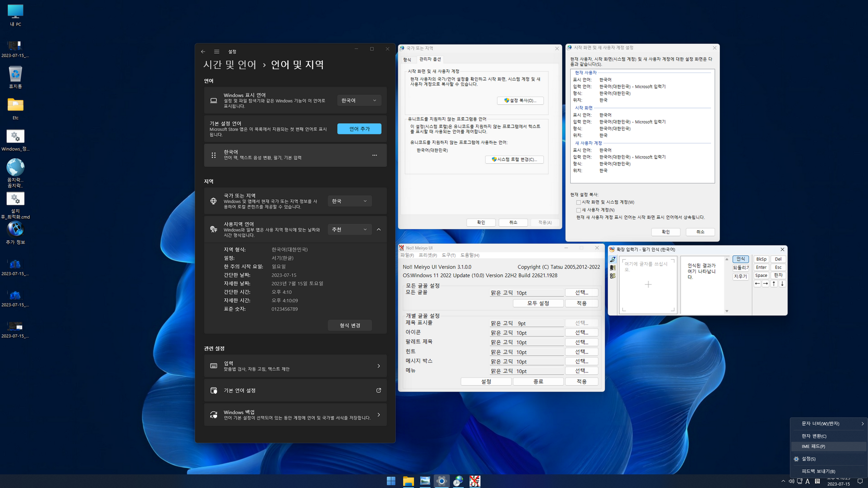Open Windows 표시 언어 한국어 dropdown

click(359, 101)
